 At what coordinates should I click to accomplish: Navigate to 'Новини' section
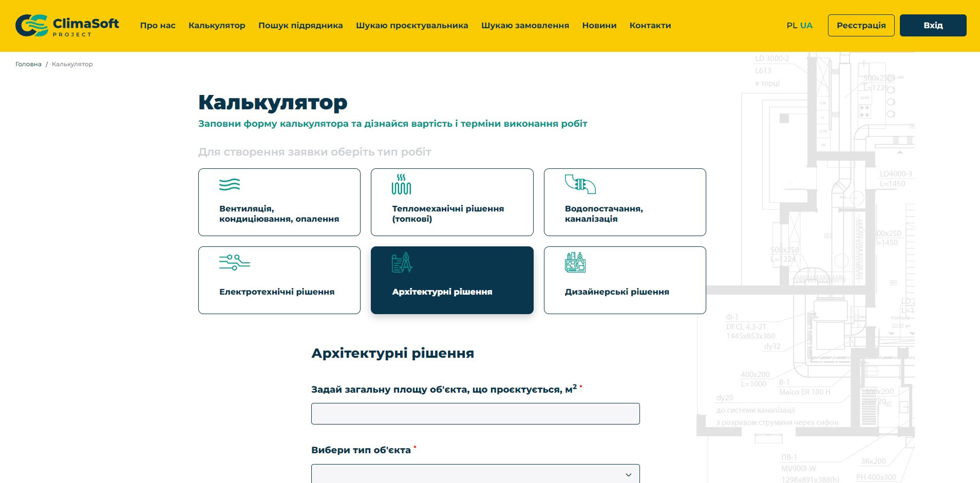click(599, 26)
